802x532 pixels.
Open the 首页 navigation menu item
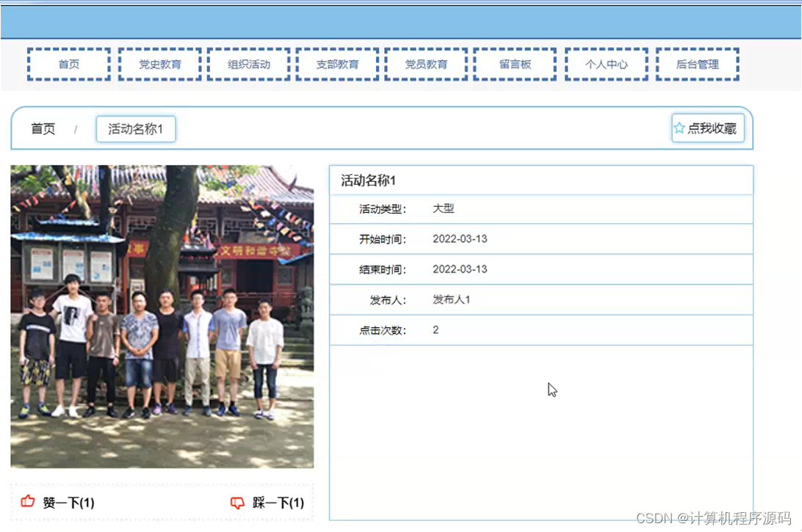pyautogui.click(x=69, y=65)
